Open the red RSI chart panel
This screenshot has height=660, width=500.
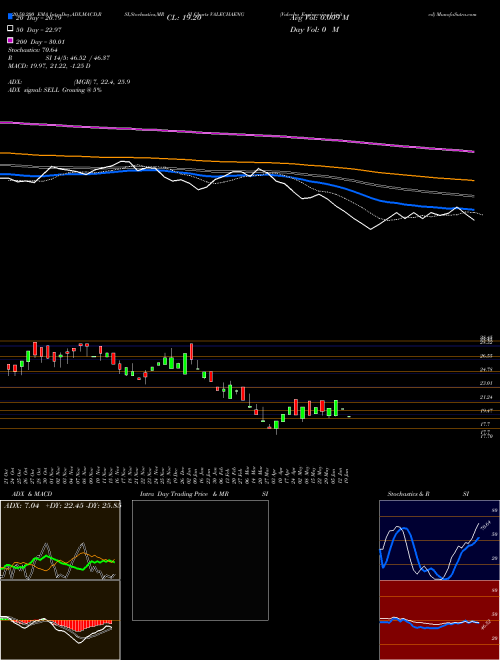439,620
